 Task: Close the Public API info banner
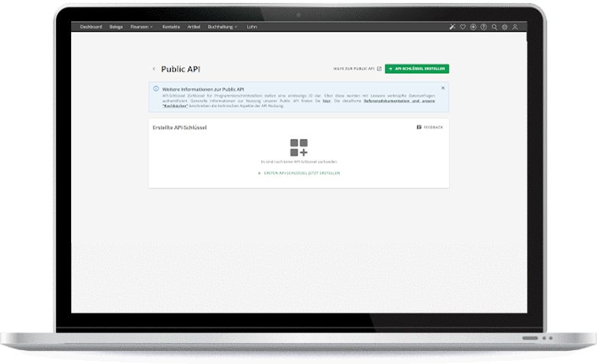(x=442, y=88)
